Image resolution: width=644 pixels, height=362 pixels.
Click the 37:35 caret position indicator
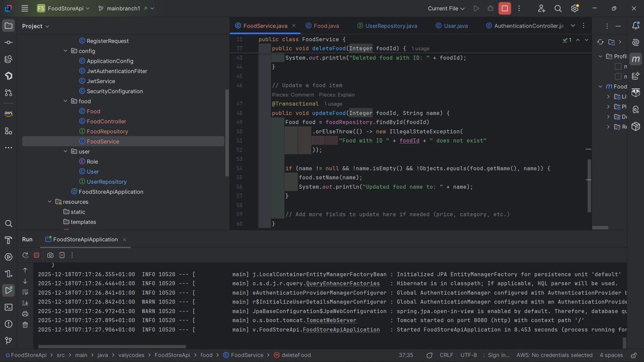pyautogui.click(x=406, y=355)
